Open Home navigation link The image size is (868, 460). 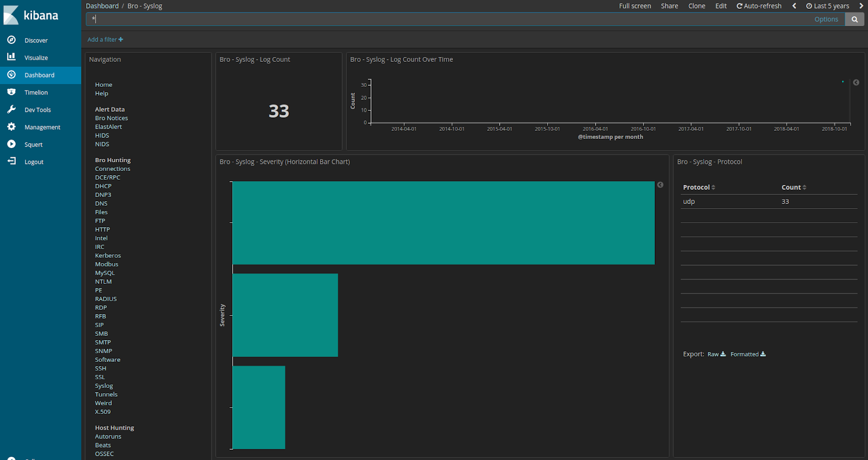[104, 85]
